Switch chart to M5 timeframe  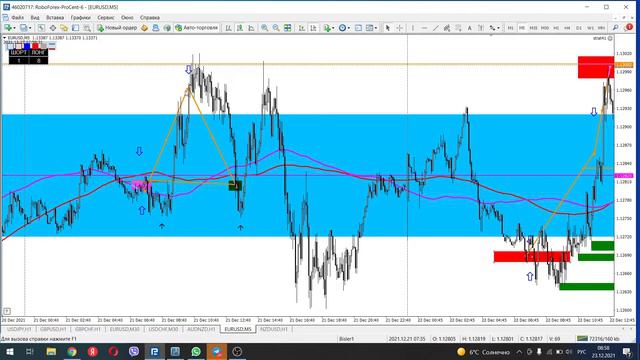point(522,28)
